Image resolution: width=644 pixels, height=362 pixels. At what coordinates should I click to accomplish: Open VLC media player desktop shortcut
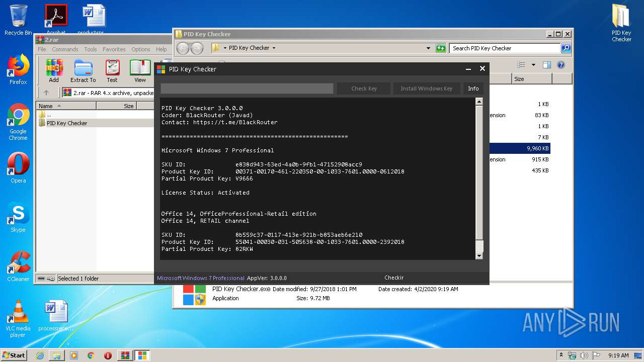click(18, 319)
